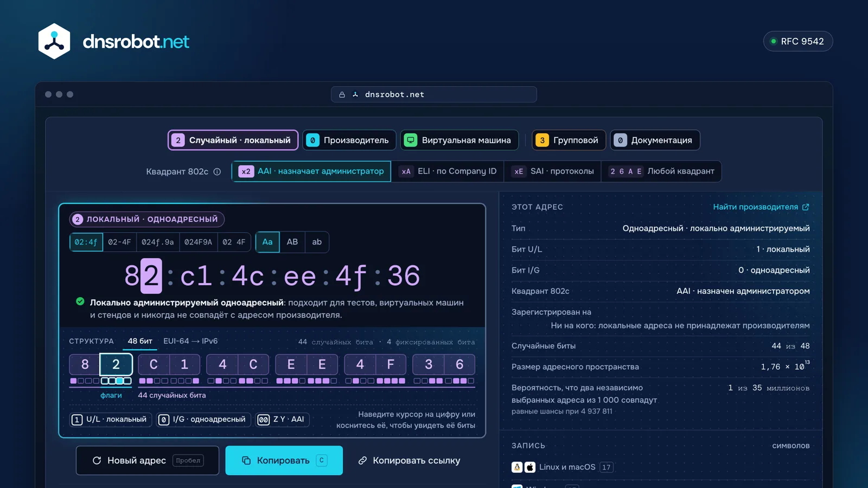Viewport: 868px width, 488px height.
Task: Select the 02:4f colon format
Action: click(86, 242)
